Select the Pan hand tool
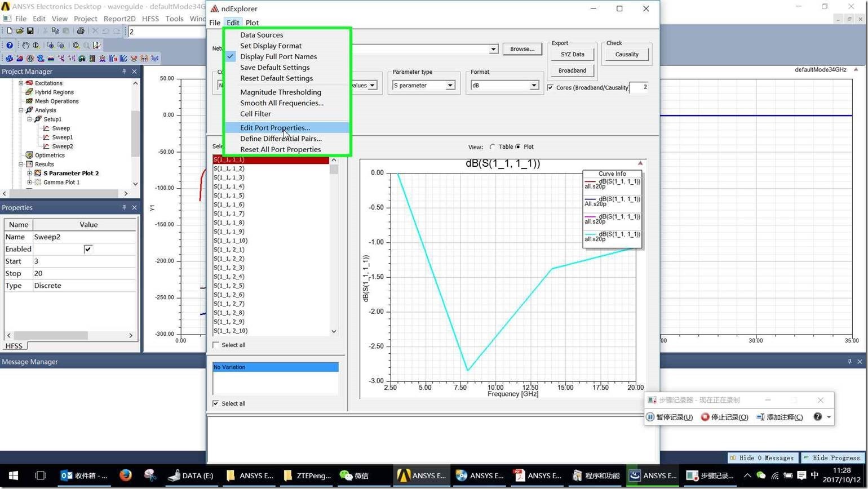Screen dimensions: 868x489 point(26,45)
